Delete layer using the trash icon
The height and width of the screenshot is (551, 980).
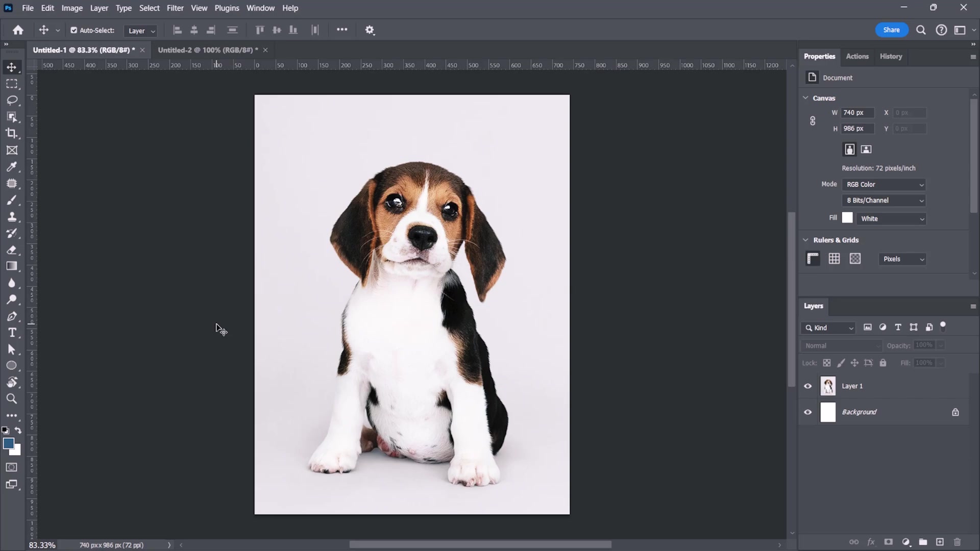[958, 542]
